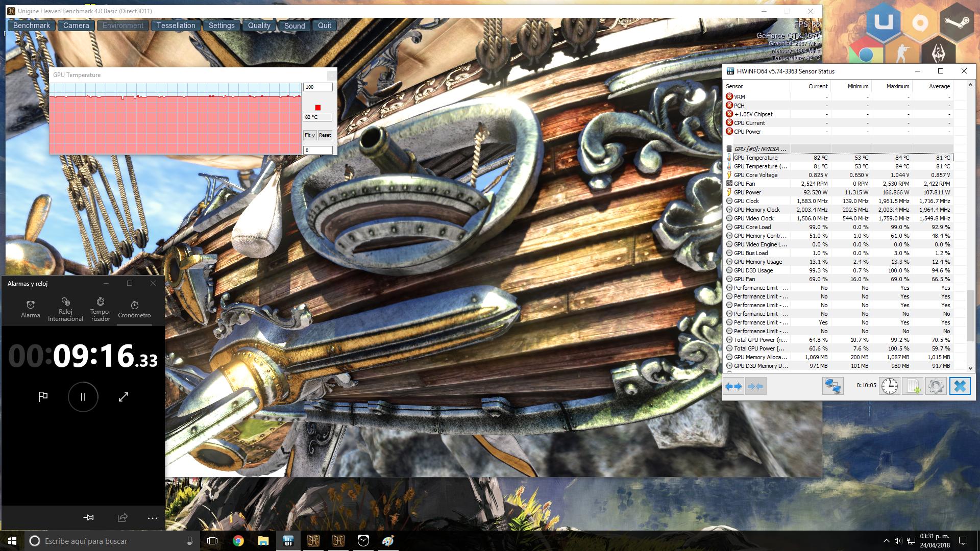This screenshot has height=551, width=980.
Task: Open Chrome from the taskbar
Action: click(x=238, y=541)
